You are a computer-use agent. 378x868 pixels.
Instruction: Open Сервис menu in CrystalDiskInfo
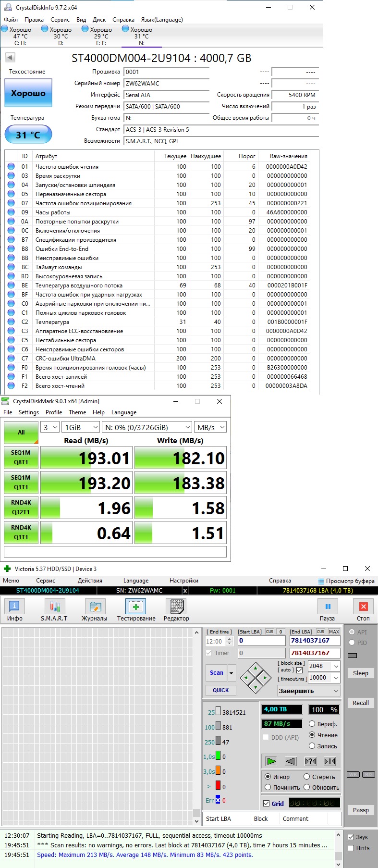point(60,20)
